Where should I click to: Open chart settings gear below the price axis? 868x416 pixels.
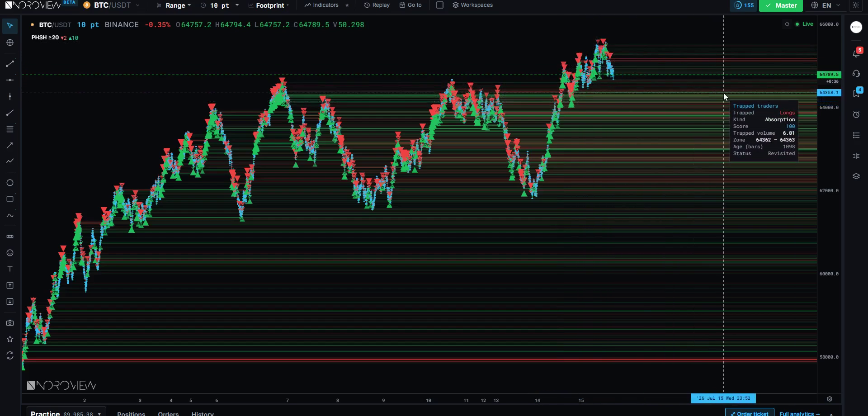[x=830, y=399]
